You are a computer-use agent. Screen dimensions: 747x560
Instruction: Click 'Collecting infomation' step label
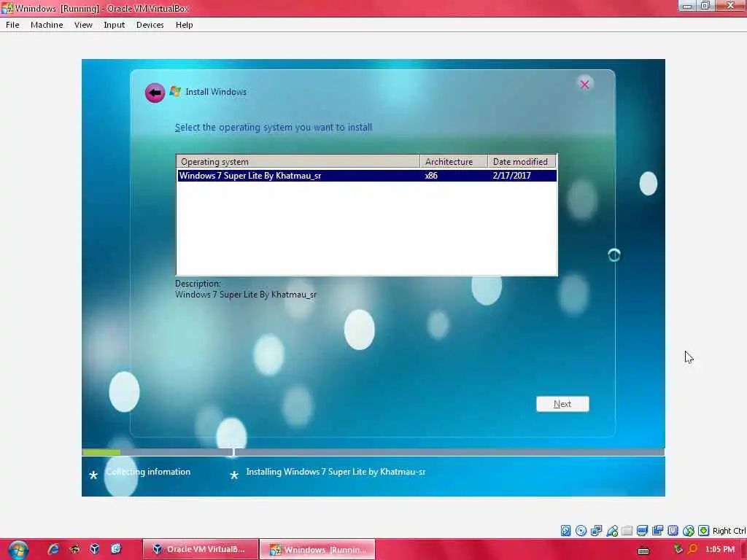click(x=148, y=472)
